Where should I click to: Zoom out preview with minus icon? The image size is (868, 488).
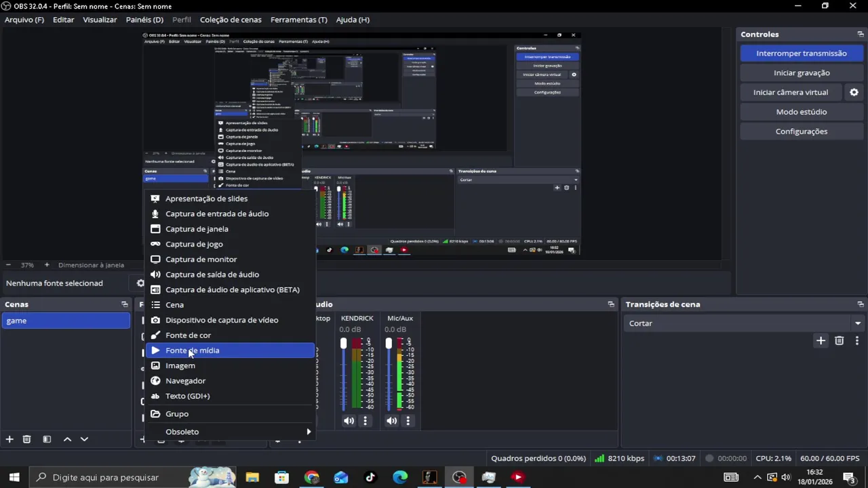point(8,265)
